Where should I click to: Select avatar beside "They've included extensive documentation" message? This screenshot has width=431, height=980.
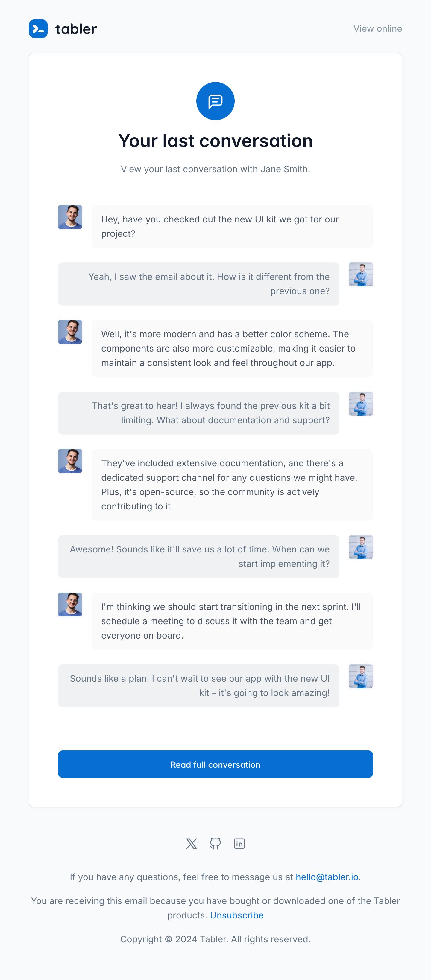coord(70,461)
